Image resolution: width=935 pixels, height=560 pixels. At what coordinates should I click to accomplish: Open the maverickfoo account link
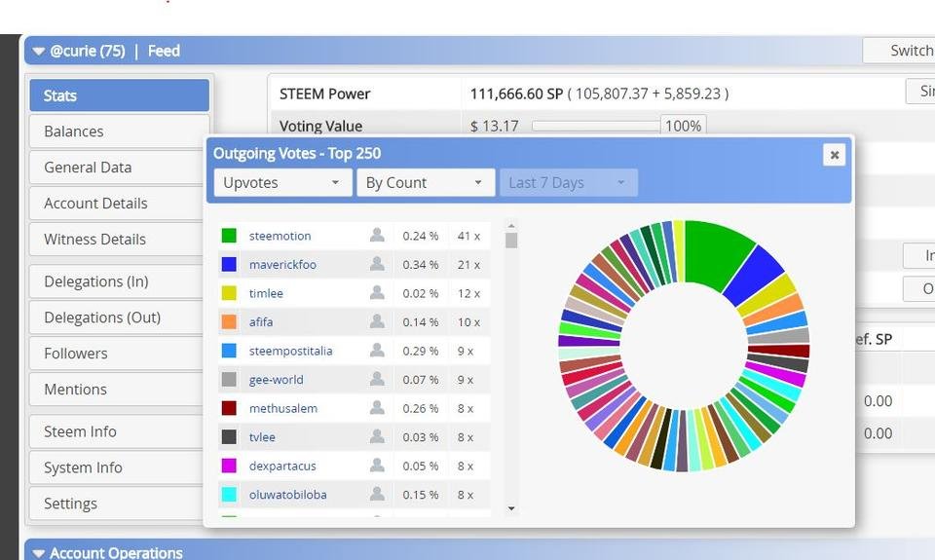(282, 264)
